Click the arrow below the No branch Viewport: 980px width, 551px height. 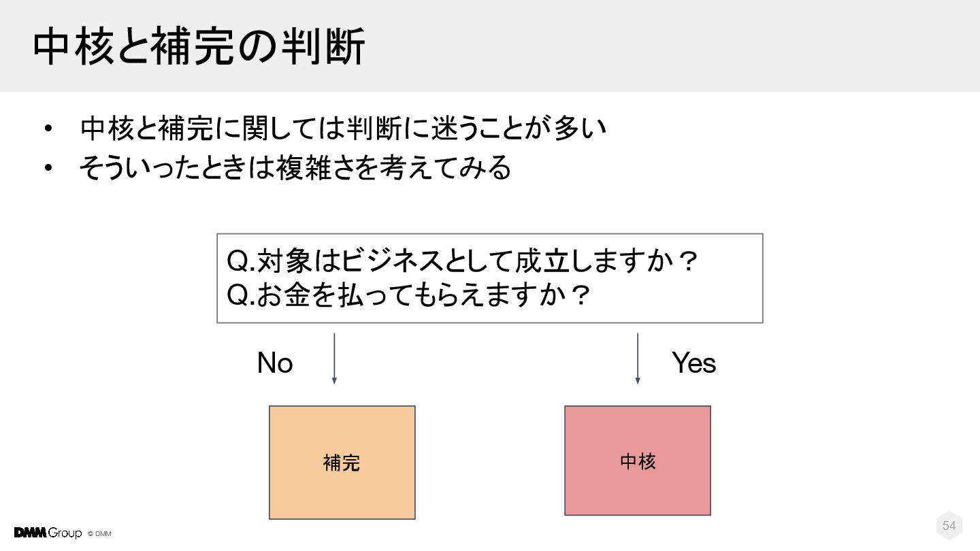click(x=334, y=358)
